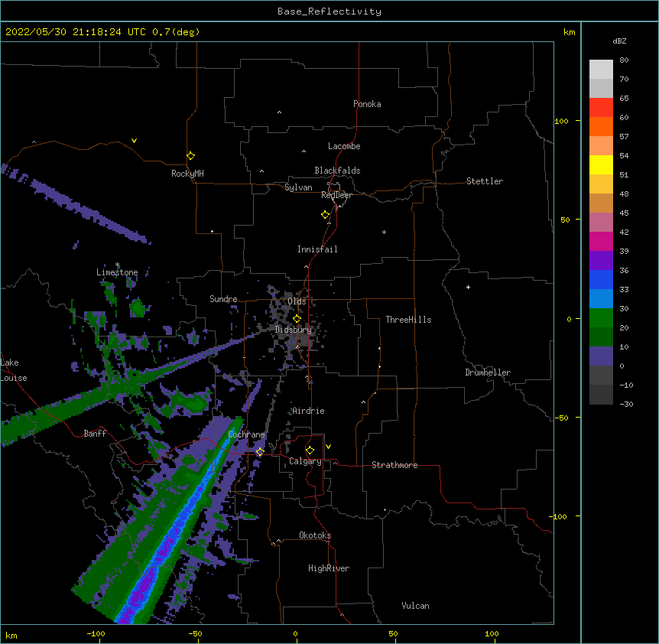Viewport: 659px width, 644px height.
Task: Click the RockyMH town label
Action: pyautogui.click(x=187, y=174)
